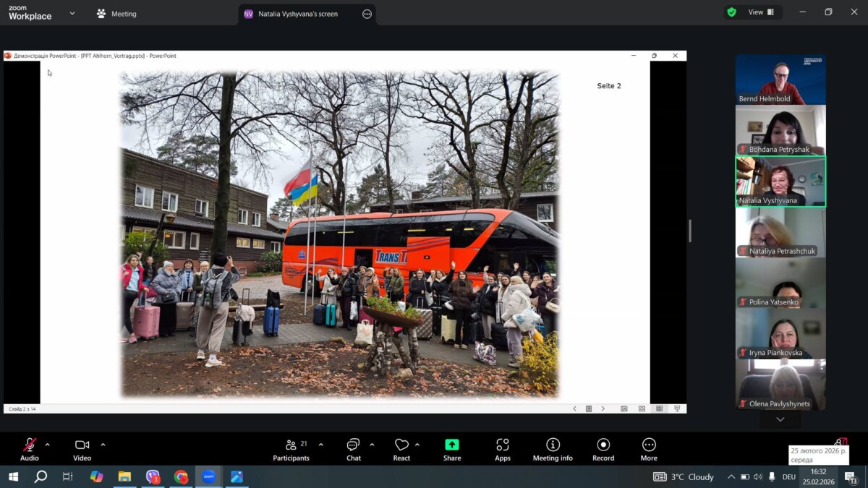Expand the Audio options chevron

coord(48,445)
